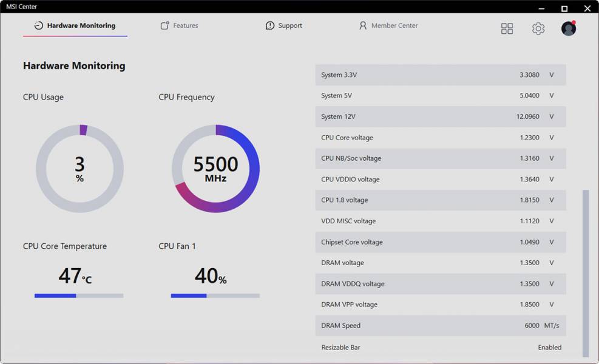Click the Member Center person icon
The width and height of the screenshot is (599, 364).
click(x=363, y=25)
